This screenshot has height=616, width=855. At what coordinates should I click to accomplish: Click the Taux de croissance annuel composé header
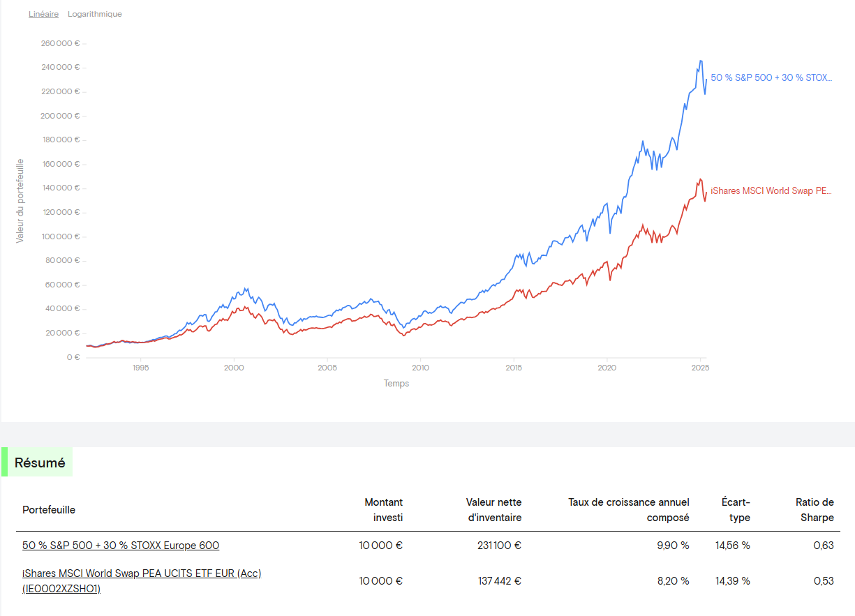[x=628, y=510]
